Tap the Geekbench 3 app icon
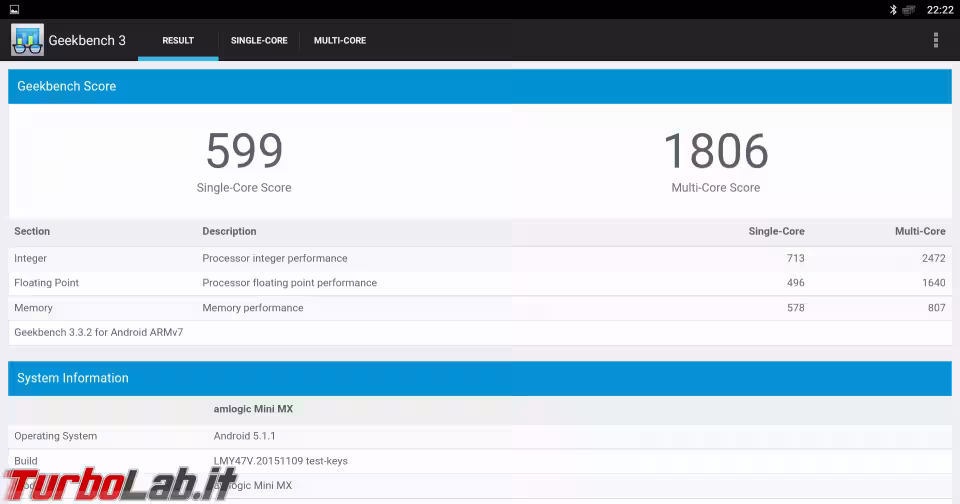This screenshot has height=504, width=960. [27, 40]
